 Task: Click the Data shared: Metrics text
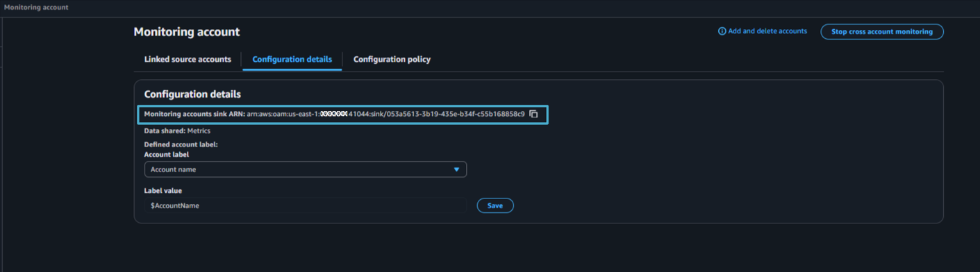[x=177, y=130]
